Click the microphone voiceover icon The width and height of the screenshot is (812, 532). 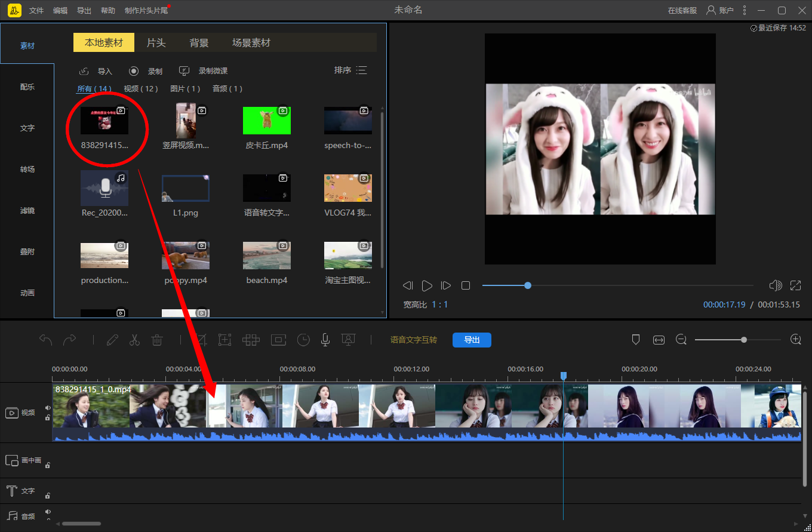325,340
